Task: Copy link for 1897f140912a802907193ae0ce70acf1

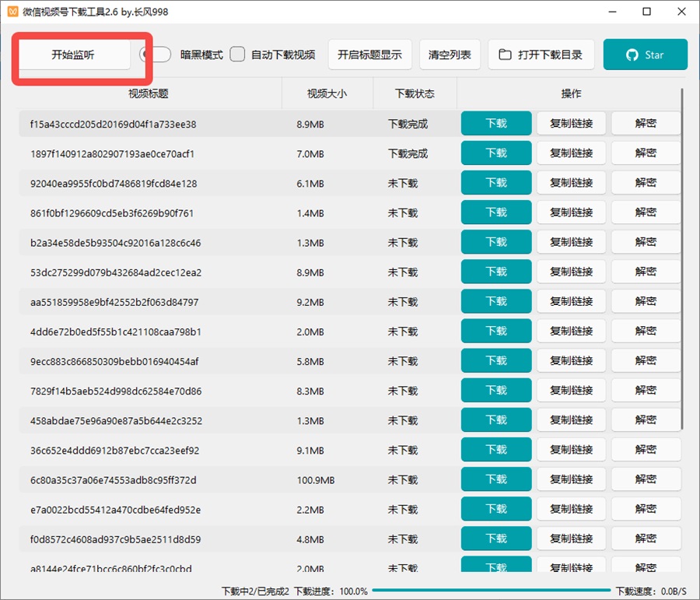Action: tap(571, 153)
